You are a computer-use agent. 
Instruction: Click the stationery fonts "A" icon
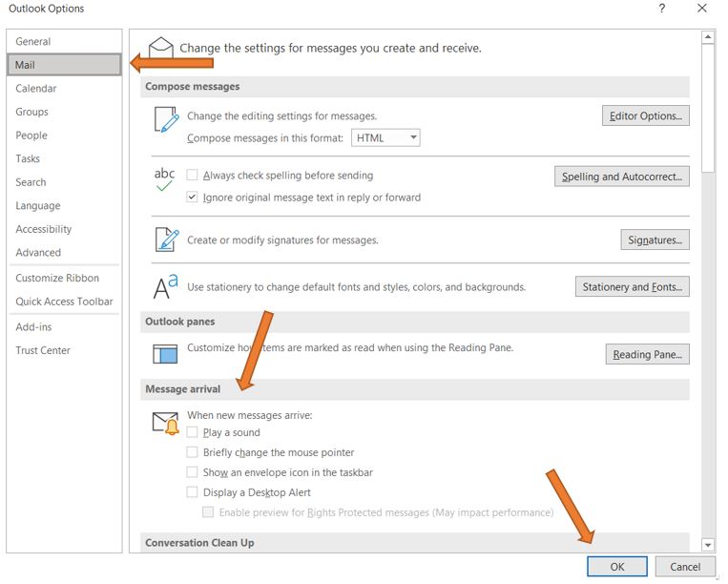(165, 287)
